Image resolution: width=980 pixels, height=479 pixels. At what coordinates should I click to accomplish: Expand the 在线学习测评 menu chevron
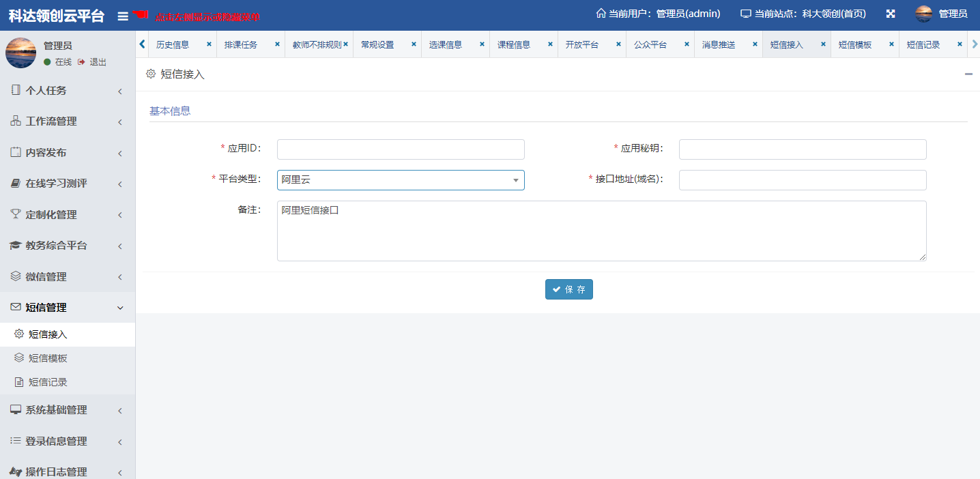(120, 184)
